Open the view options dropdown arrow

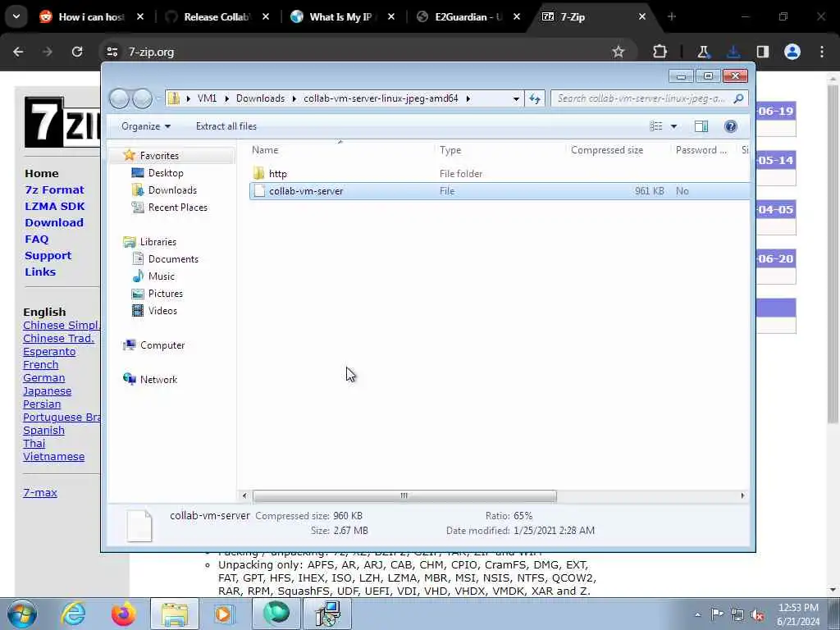pos(674,126)
